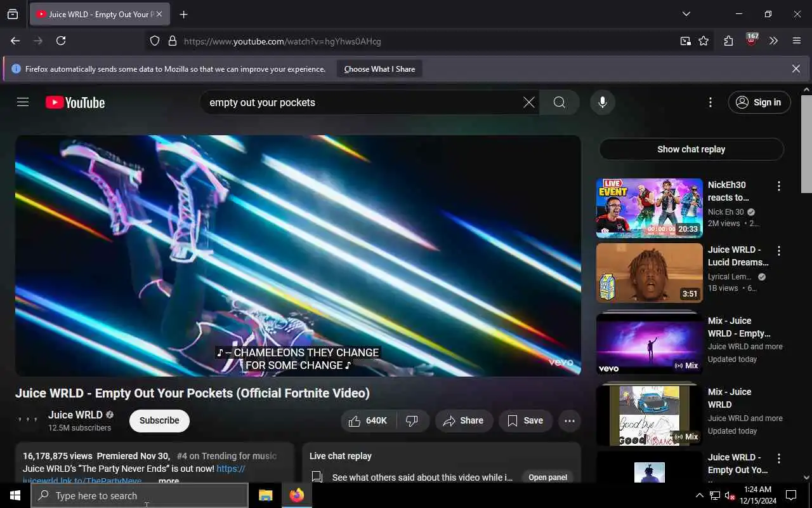Open options menu for Lucid Dreams video
Screen dimensions: 812x508
779,251
